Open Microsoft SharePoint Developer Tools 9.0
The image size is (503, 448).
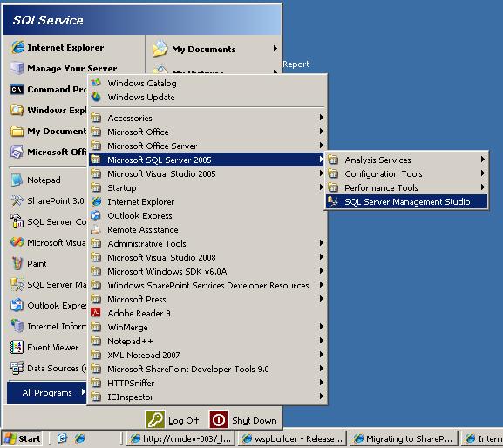(207, 369)
